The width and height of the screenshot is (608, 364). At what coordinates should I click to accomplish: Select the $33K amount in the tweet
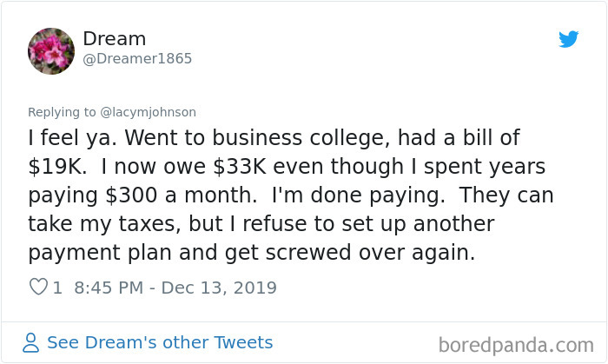[x=240, y=166]
